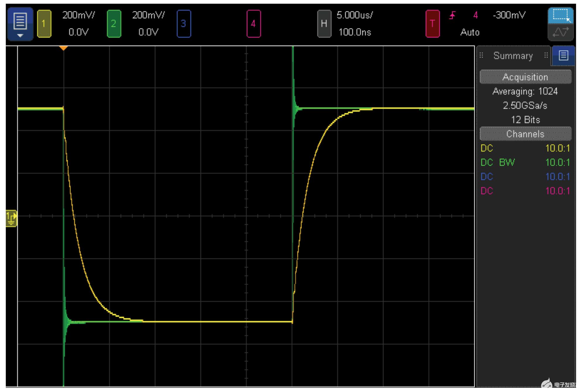Select the Summary panel tab
This screenshot has width=582, height=392.
click(x=513, y=56)
